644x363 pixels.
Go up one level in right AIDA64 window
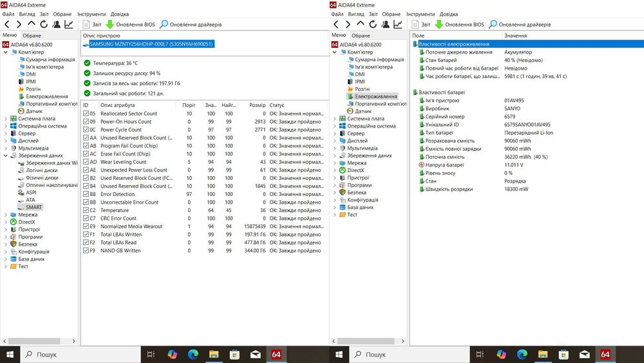coord(360,25)
